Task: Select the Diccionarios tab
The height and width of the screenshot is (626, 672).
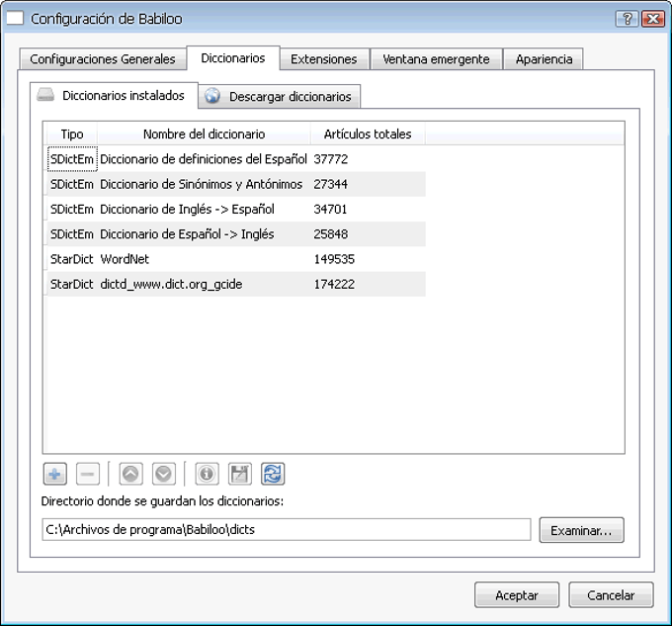Action: (x=233, y=58)
